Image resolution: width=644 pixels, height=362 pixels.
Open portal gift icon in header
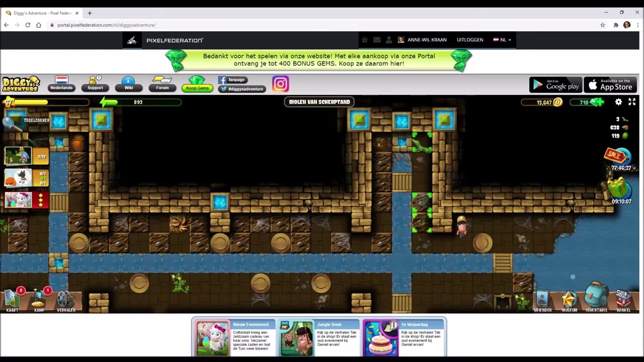click(365, 40)
